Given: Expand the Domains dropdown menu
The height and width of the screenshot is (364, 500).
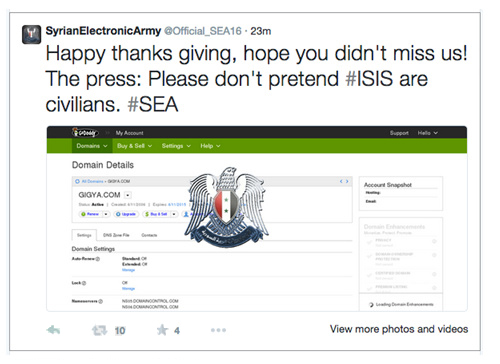Looking at the screenshot, I should click(x=92, y=146).
